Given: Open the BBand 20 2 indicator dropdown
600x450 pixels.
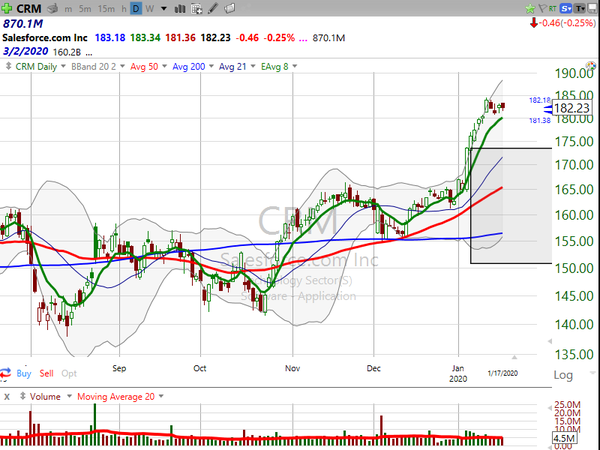Looking at the screenshot, I should pos(122,66).
